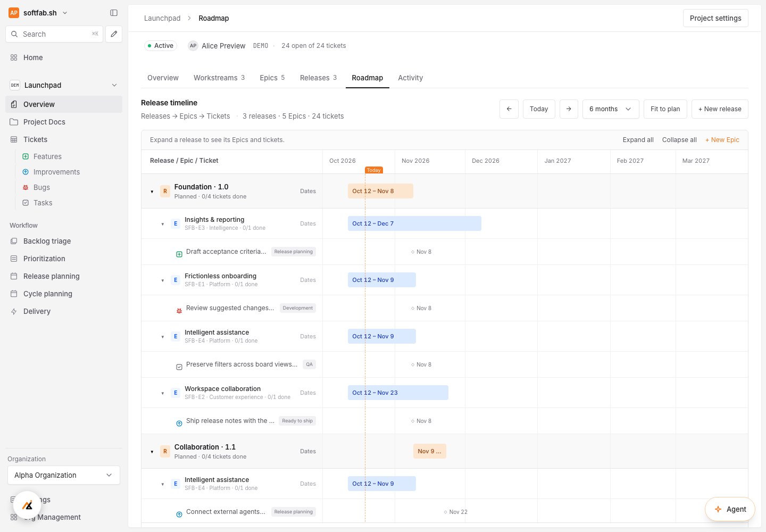Switch to the Epics tab

coord(272,78)
